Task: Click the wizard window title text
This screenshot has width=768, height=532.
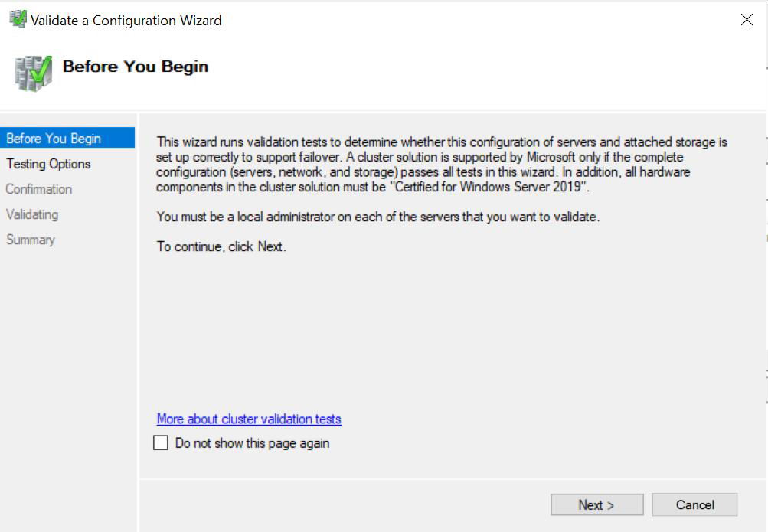Action: [123, 20]
